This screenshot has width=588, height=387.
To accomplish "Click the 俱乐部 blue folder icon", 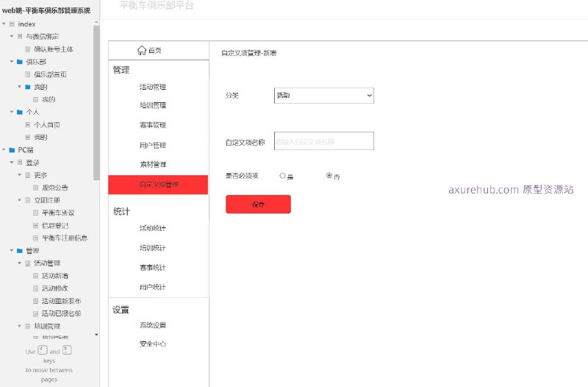I will 20,62.
